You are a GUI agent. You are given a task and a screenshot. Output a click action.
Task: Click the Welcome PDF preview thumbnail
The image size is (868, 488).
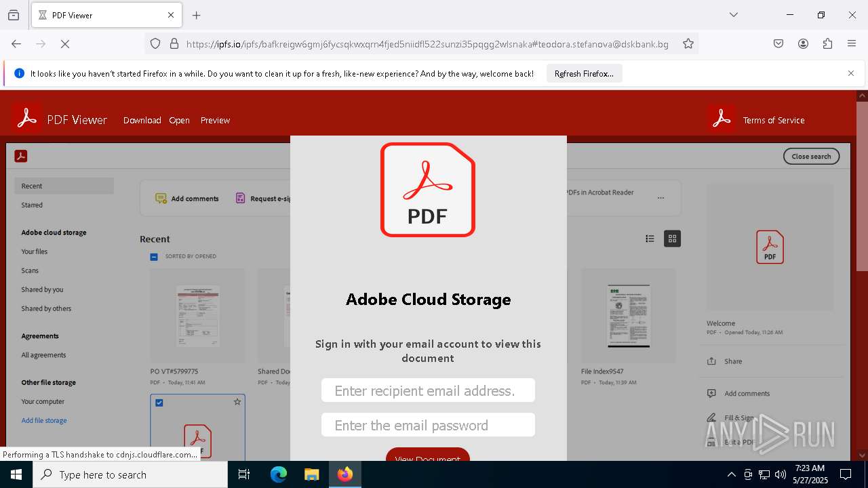[770, 247]
